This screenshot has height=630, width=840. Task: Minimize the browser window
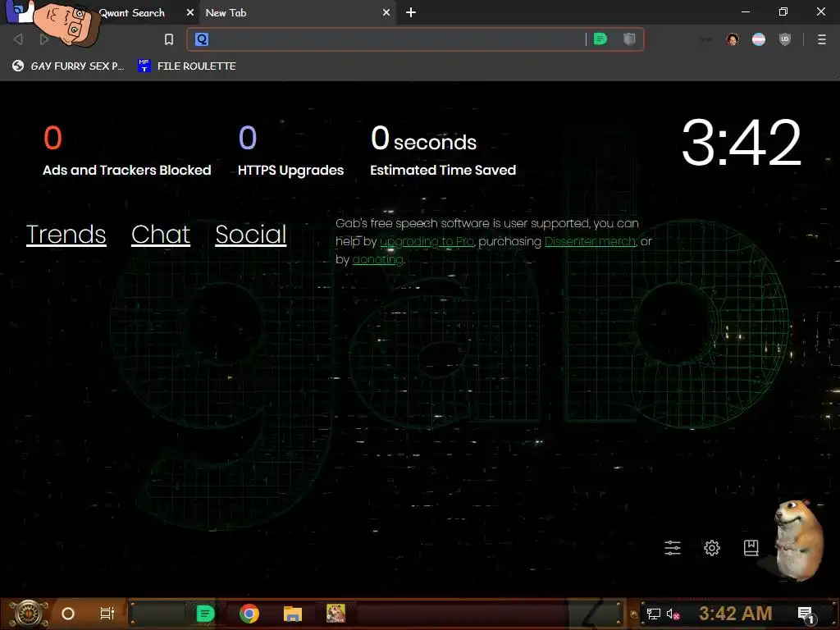pos(745,11)
